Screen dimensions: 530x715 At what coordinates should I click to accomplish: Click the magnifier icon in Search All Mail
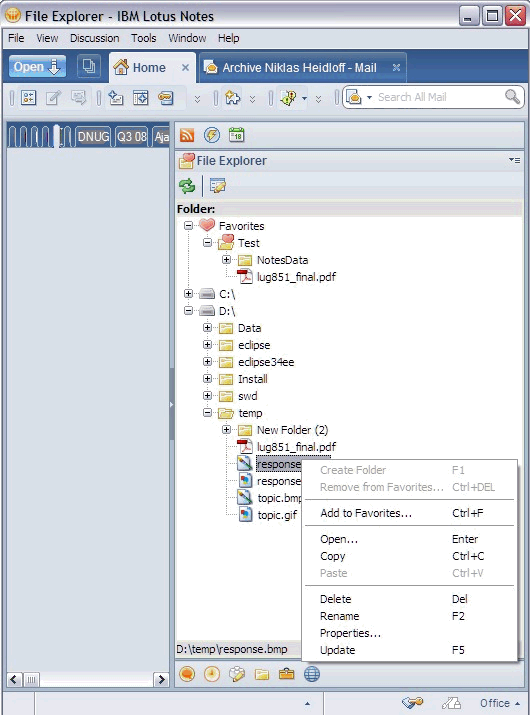(x=512, y=97)
